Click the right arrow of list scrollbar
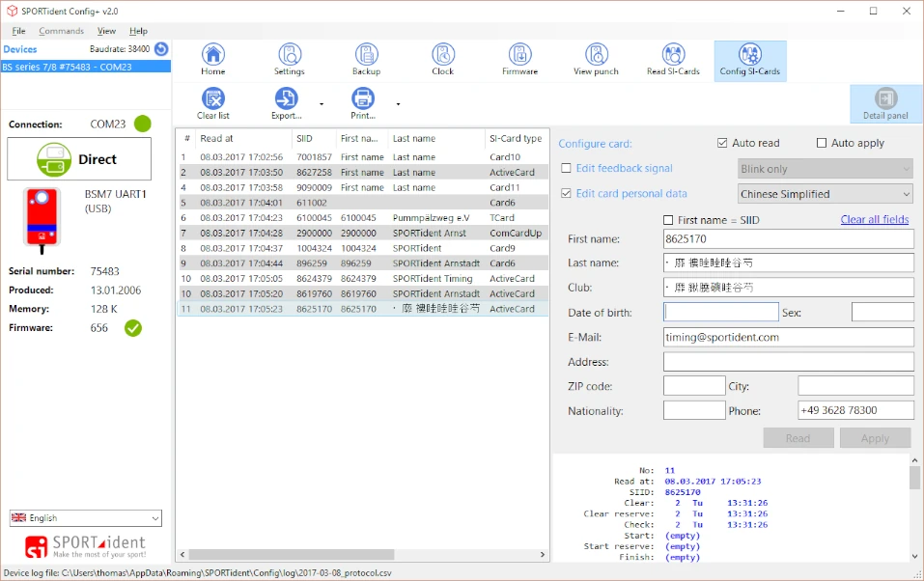 (x=543, y=555)
